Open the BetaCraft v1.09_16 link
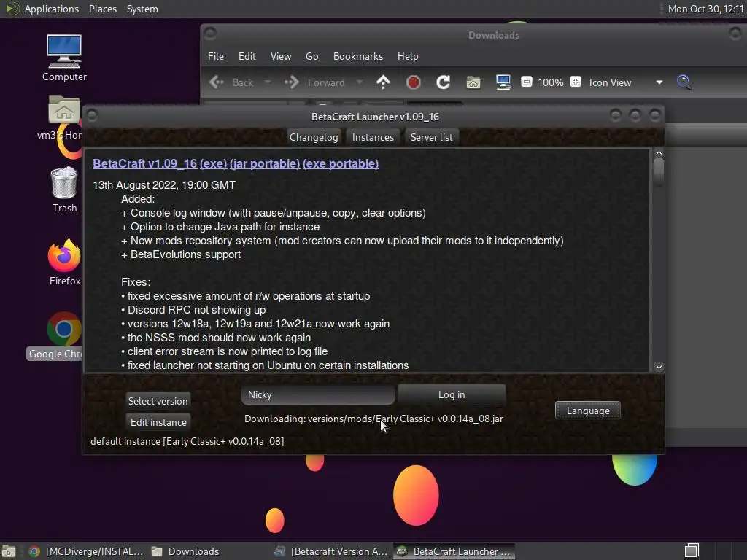747x560 pixels. point(145,163)
